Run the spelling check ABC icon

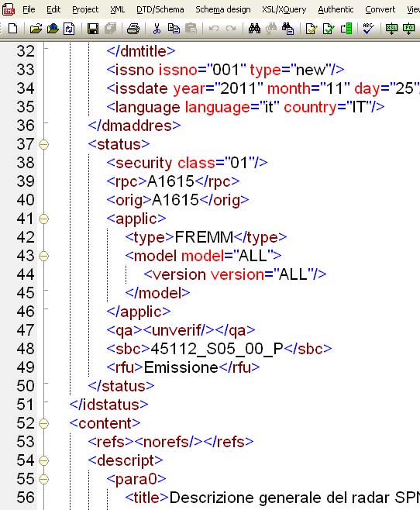[368, 29]
